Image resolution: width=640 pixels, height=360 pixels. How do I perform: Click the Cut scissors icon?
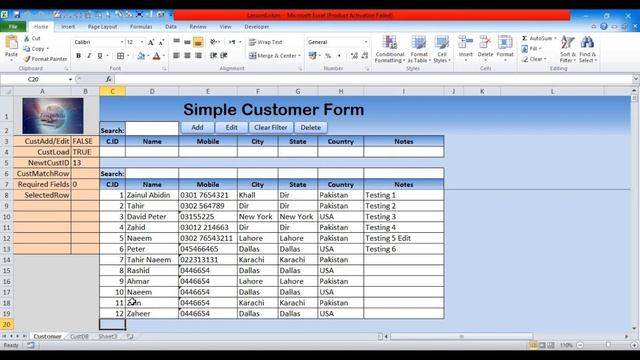27,38
